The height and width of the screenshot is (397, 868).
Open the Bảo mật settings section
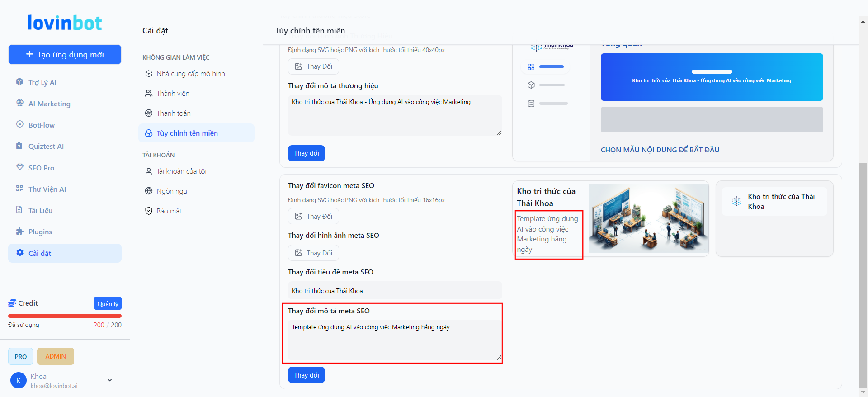click(169, 211)
